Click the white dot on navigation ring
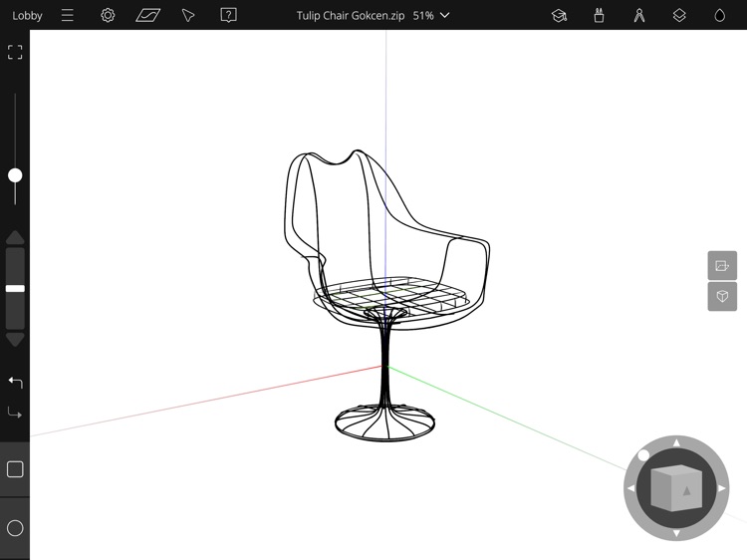Image resolution: width=747 pixels, height=560 pixels. pos(643,455)
